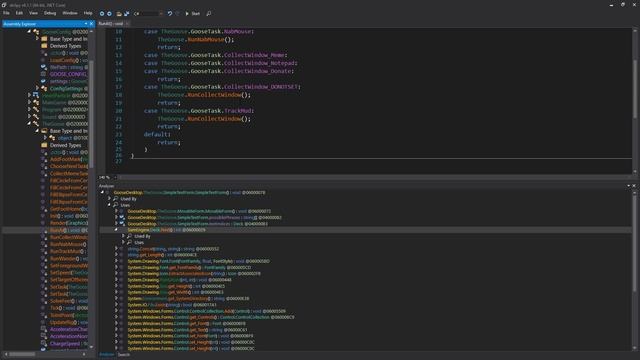This screenshot has width=640, height=360.
Task: Select the ChooseNextTarget method
Action: (69, 166)
